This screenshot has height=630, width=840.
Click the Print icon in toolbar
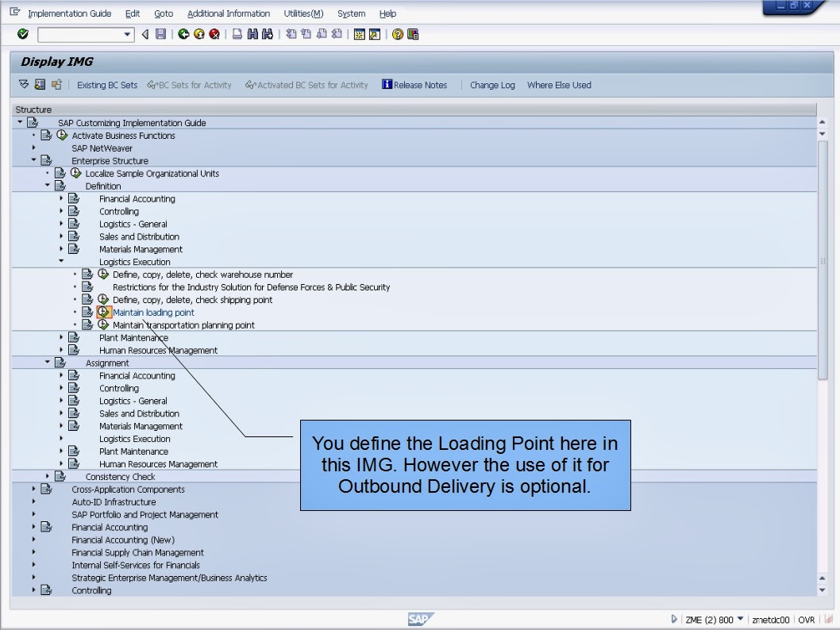click(237, 34)
